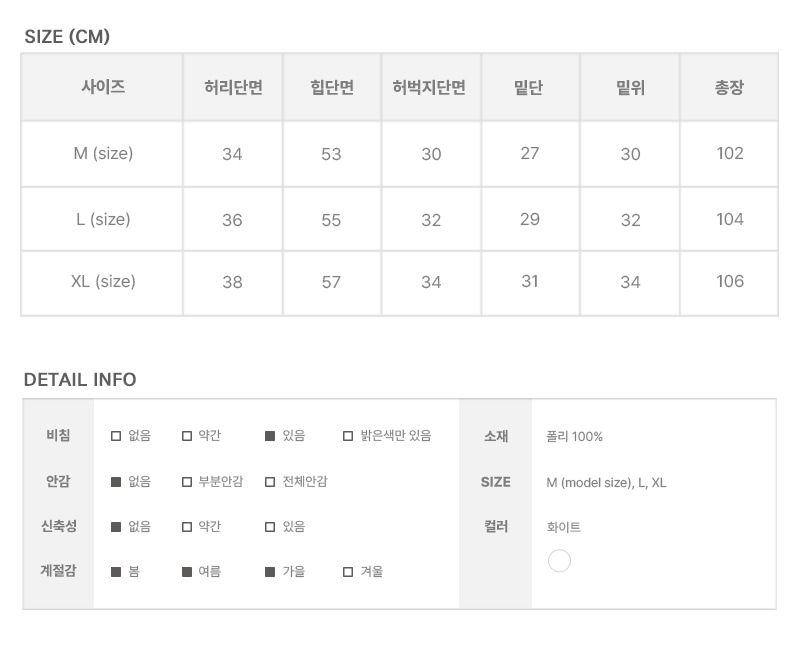Toggle the 가을 season checkbox
Screen dimensions: 800x671
(x=270, y=572)
